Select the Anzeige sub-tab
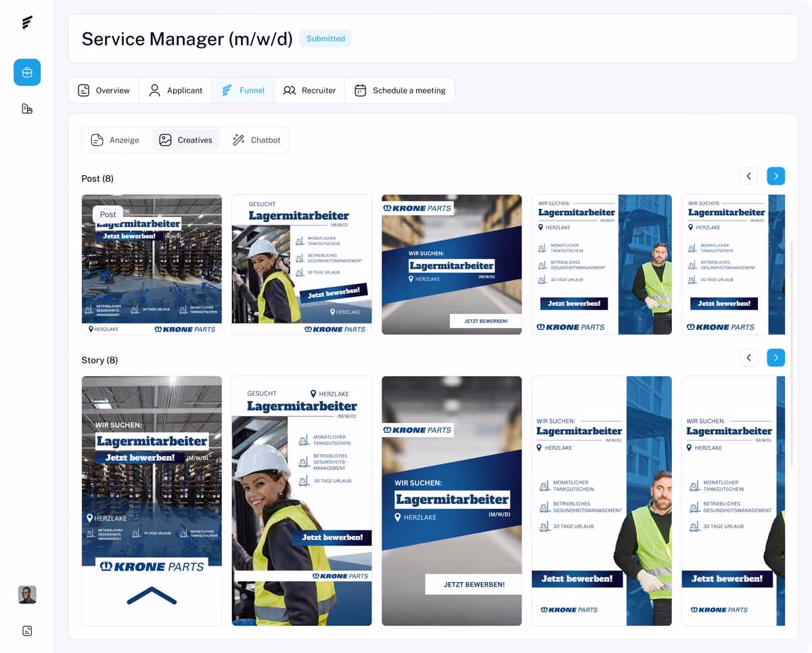Screen dimensions: 812x653 115,140
